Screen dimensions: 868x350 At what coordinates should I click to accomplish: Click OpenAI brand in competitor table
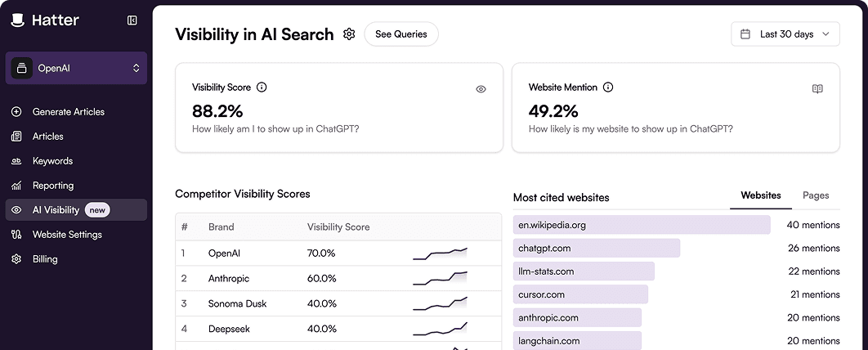(224, 253)
